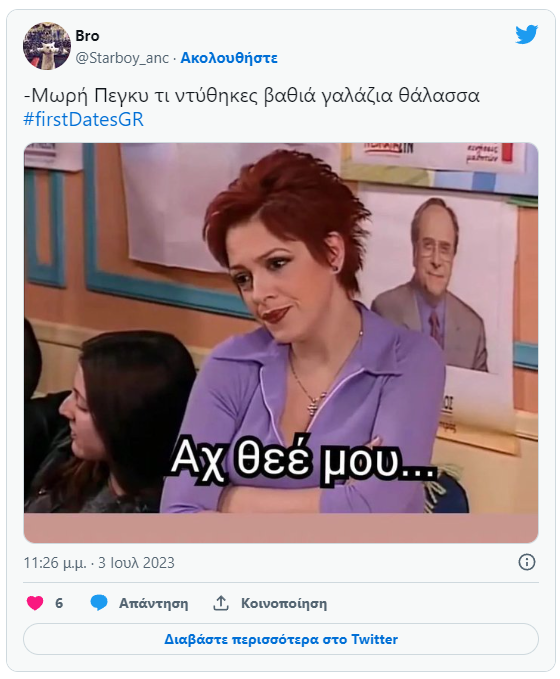Viewport: 560px width, 679px height.
Task: Click the tweet text starting with Μωρή Πεγκυ
Action: click(252, 96)
